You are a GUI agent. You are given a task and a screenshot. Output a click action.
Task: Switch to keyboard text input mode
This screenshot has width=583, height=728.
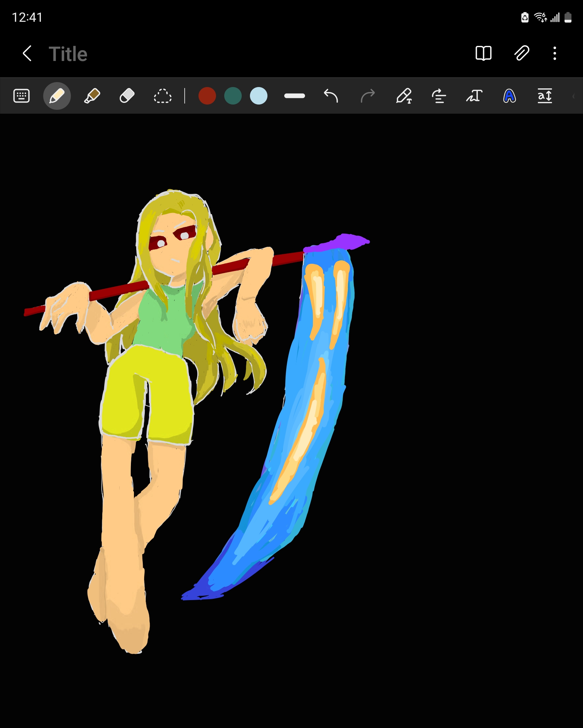(21, 96)
